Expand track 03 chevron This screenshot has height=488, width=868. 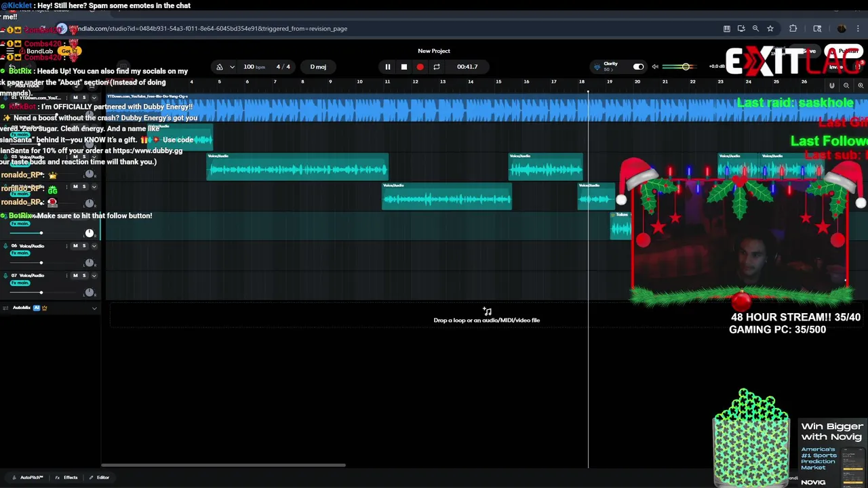tap(94, 157)
